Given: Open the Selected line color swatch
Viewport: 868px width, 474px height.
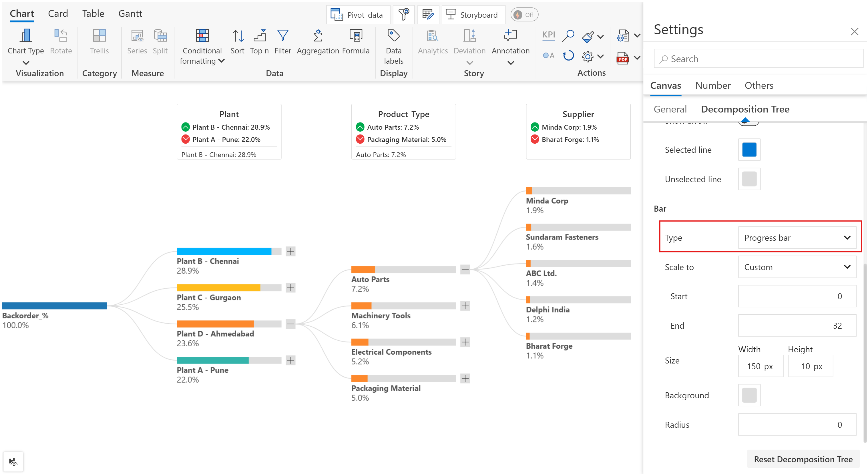Looking at the screenshot, I should pyautogui.click(x=749, y=149).
